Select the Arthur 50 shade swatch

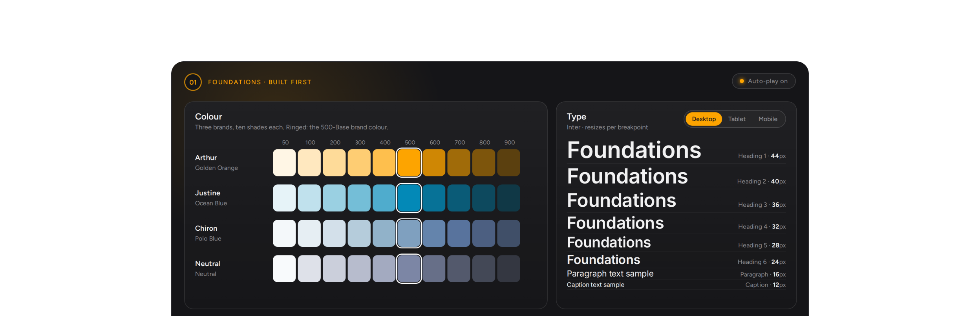pos(284,163)
